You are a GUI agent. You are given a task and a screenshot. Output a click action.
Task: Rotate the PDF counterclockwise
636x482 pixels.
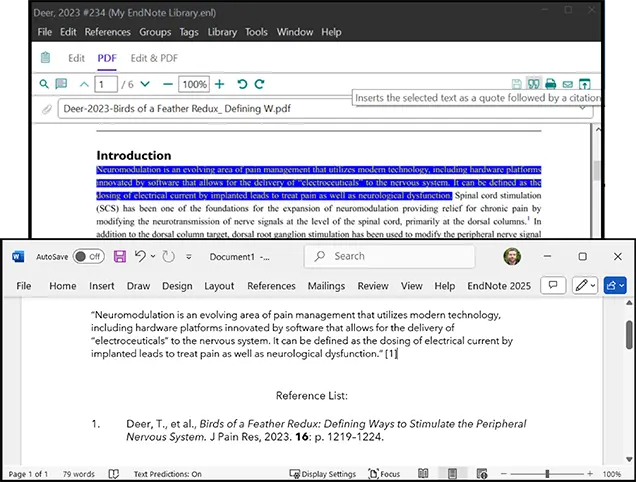(x=241, y=84)
